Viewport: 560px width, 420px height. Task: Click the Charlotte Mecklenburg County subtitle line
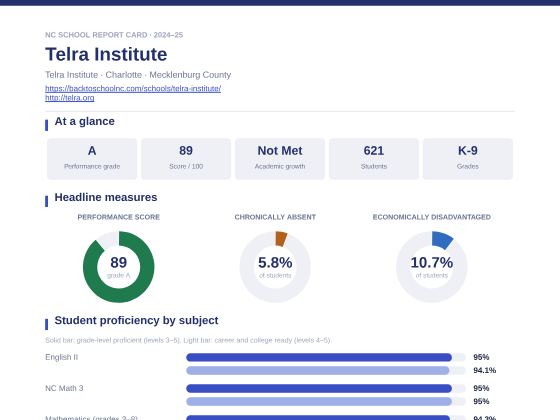(138, 75)
